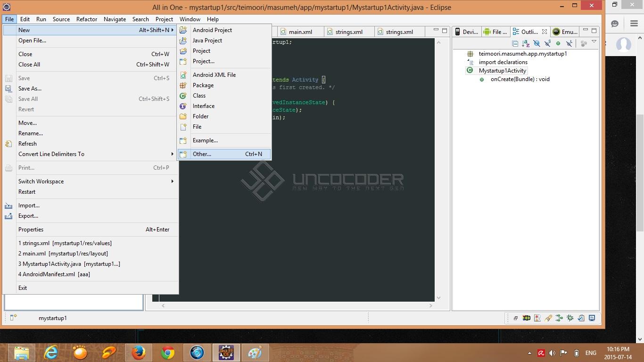Screen dimensions: 644x362
Task: Open Paint from the taskbar
Action: [255, 353]
